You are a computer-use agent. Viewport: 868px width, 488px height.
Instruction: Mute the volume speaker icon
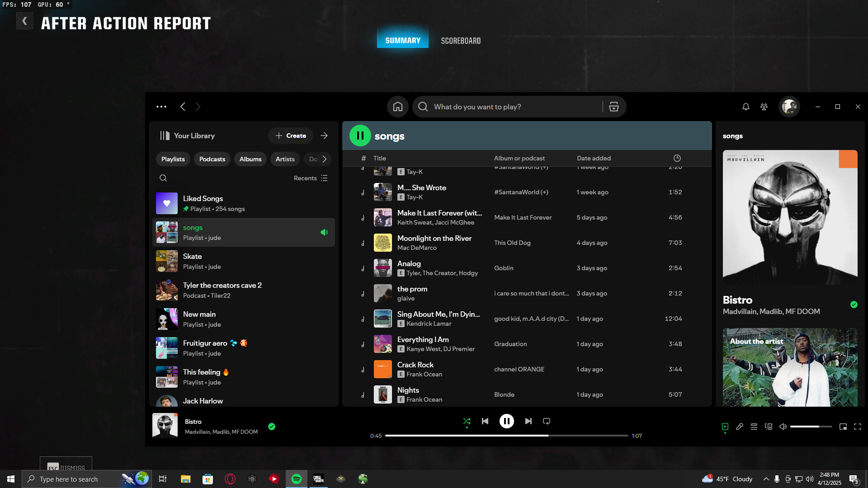point(783,427)
